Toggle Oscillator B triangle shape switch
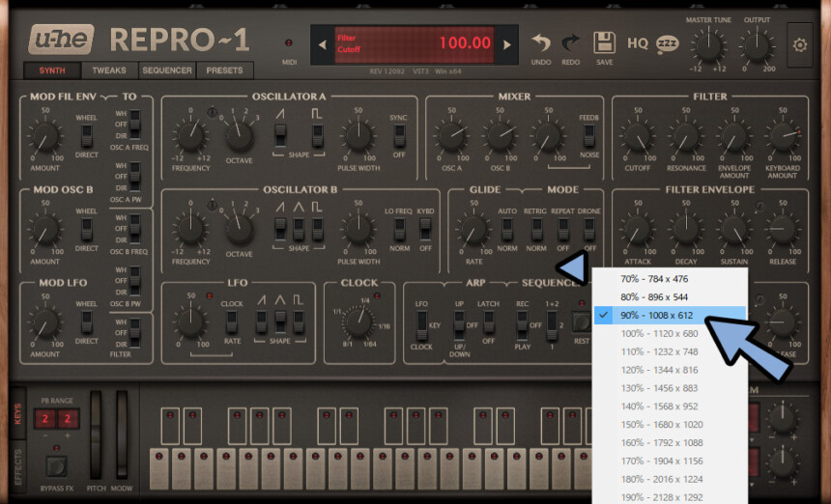 pyautogui.click(x=299, y=229)
